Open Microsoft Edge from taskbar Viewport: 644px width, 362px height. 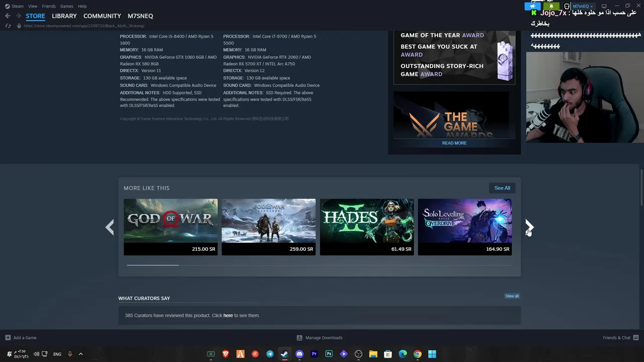coord(403,354)
